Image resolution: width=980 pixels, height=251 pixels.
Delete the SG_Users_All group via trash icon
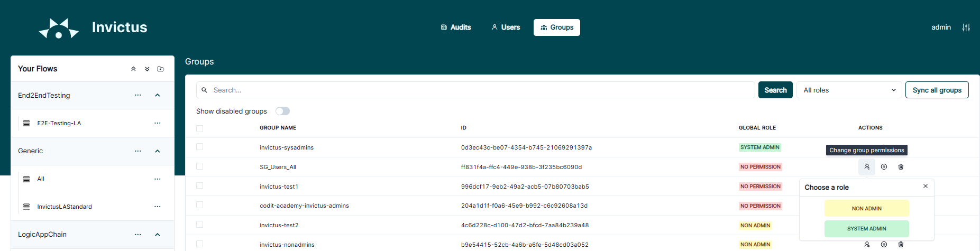[901, 167]
